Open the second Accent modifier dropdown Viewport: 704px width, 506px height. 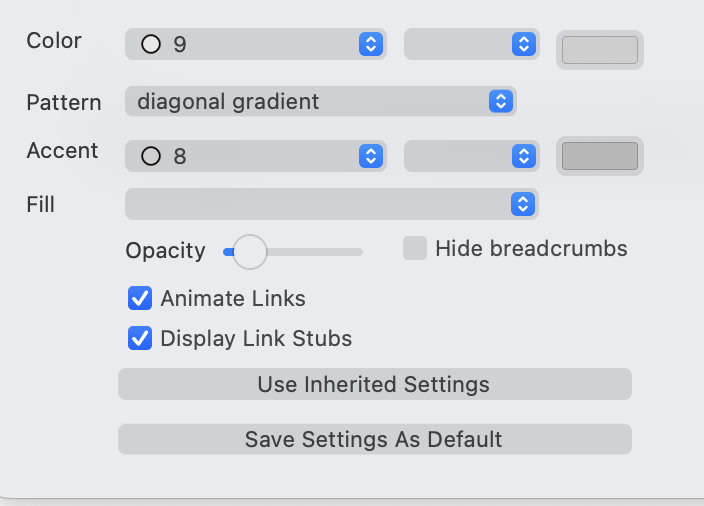470,156
